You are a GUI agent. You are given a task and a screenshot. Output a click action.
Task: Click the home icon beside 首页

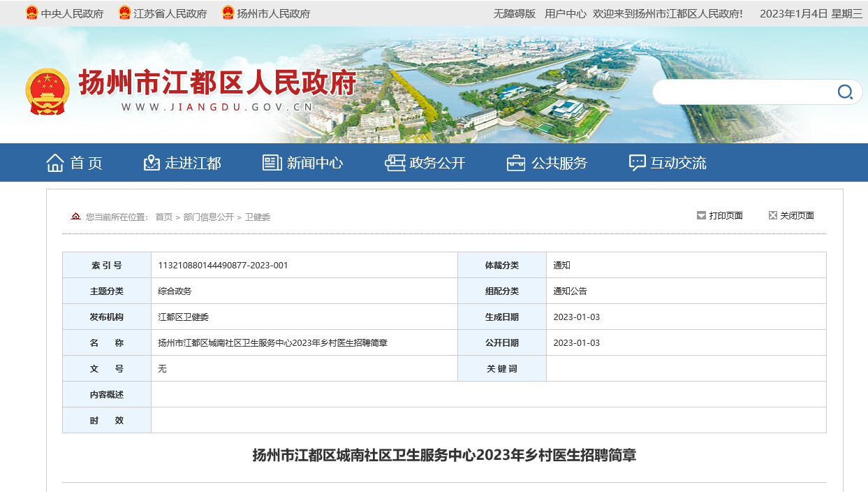55,163
